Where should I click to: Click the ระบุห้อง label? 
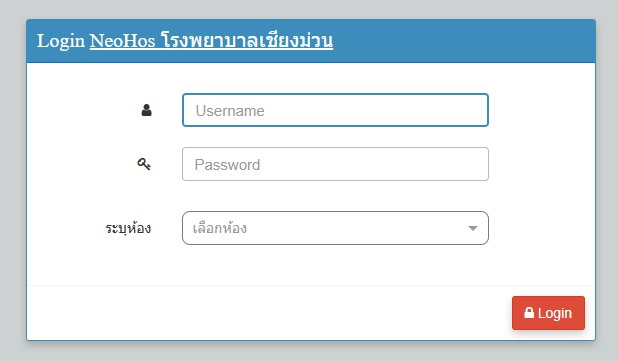pyautogui.click(x=128, y=228)
